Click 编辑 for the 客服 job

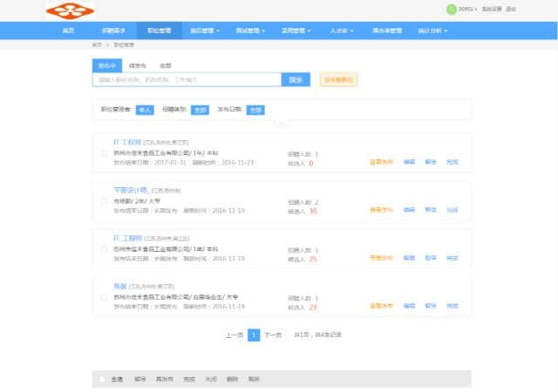coord(409,306)
